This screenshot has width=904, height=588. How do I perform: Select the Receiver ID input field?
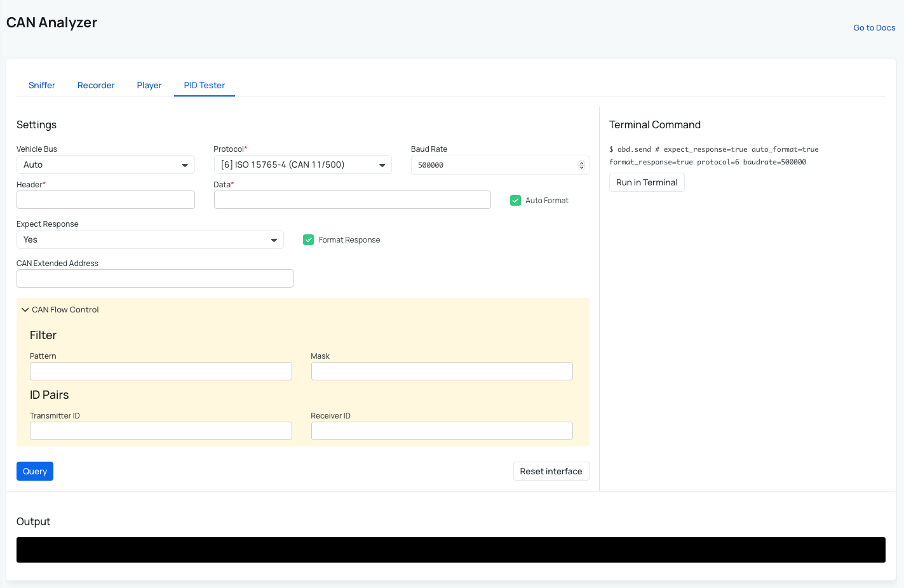coord(442,431)
